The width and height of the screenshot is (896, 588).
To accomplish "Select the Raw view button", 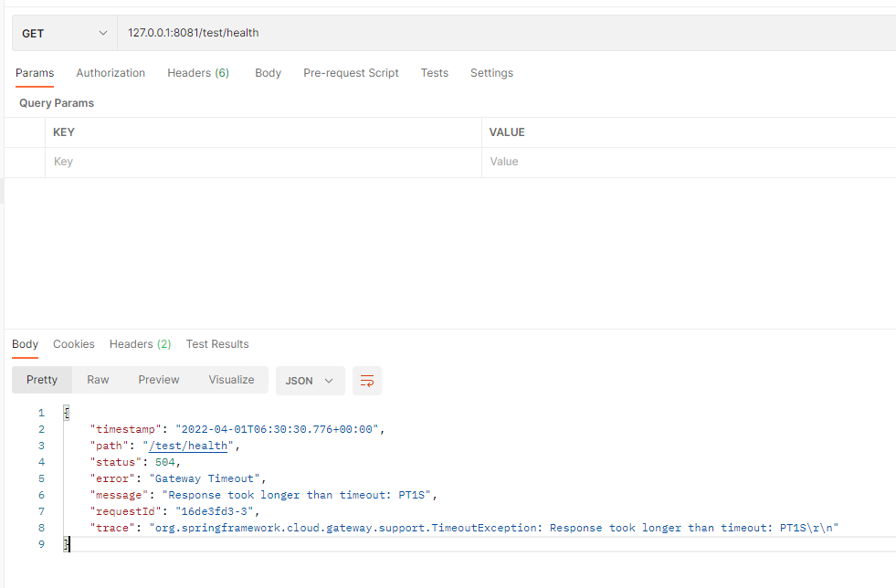I will click(x=98, y=380).
